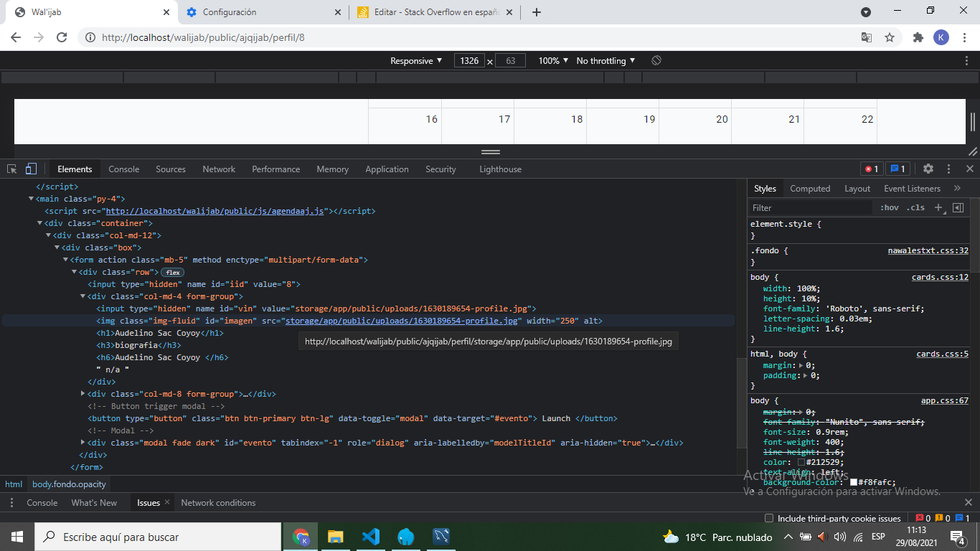
Task: Switch to the Sources tab
Action: point(171,169)
